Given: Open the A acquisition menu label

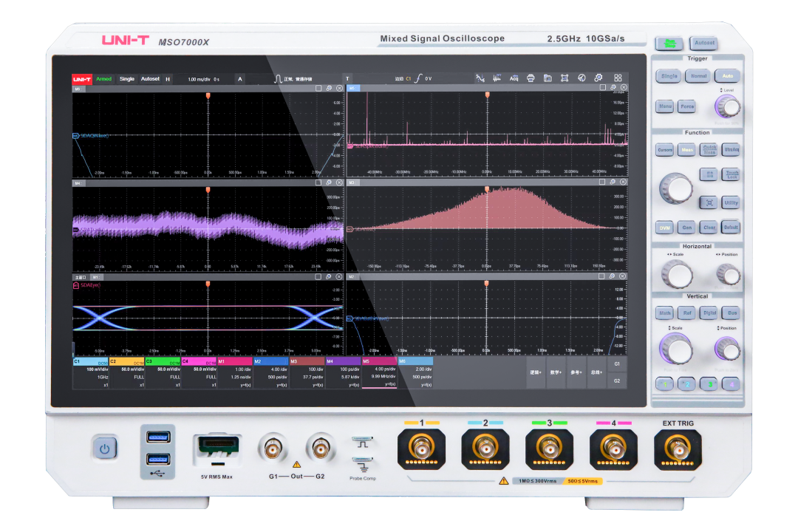Looking at the screenshot, I should point(240,79).
